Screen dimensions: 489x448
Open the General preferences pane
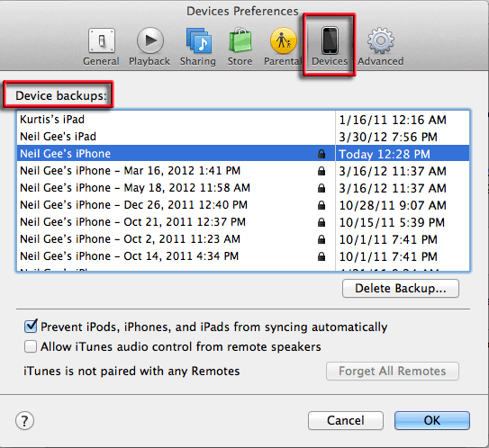pos(102,47)
